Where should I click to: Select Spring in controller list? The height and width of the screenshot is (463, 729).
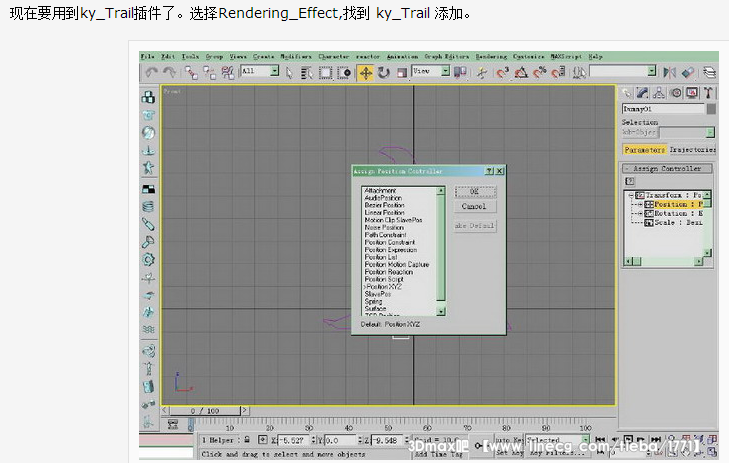(x=373, y=302)
